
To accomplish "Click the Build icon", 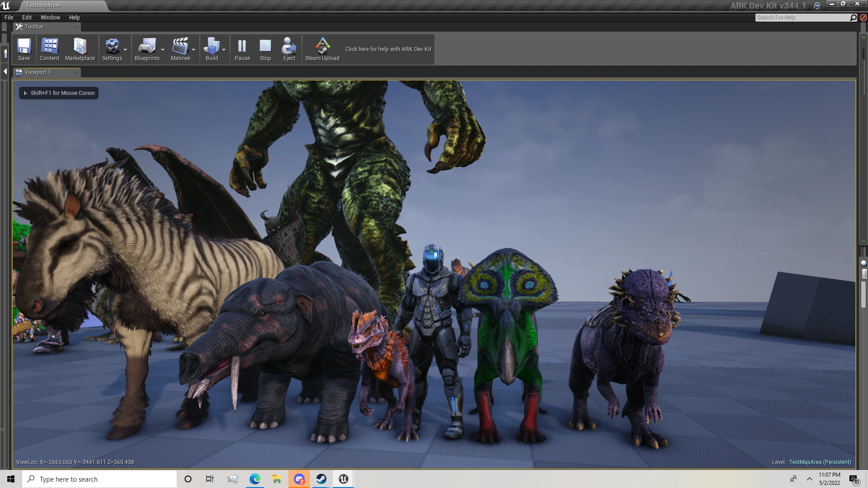I will click(211, 47).
